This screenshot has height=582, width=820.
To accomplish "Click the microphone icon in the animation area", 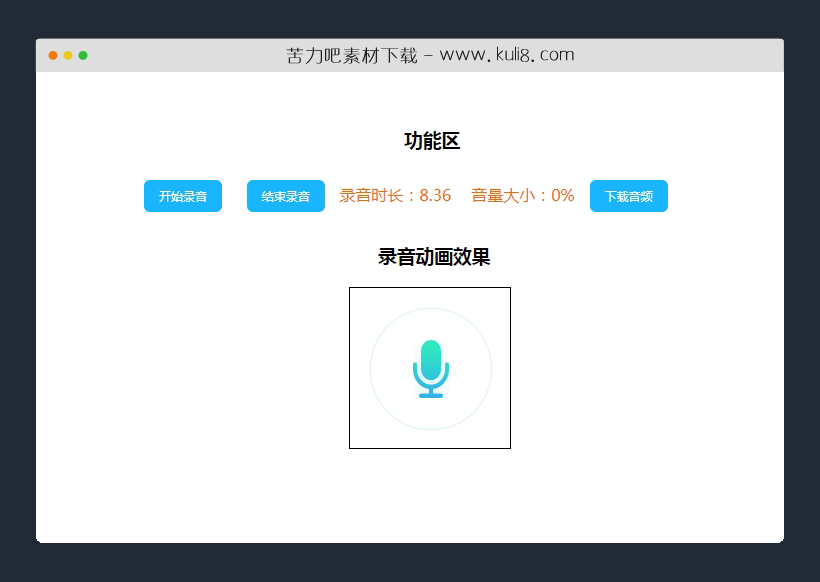I will point(430,368).
